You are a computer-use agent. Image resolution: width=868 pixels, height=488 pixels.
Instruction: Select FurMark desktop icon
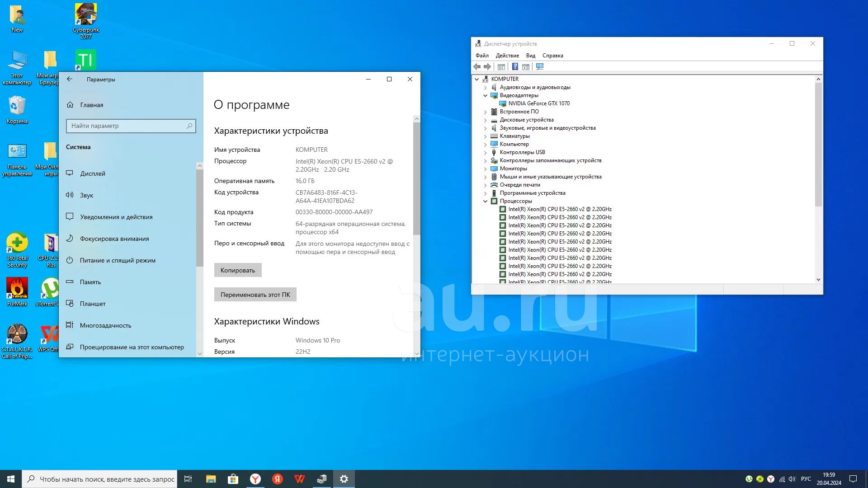tap(17, 292)
